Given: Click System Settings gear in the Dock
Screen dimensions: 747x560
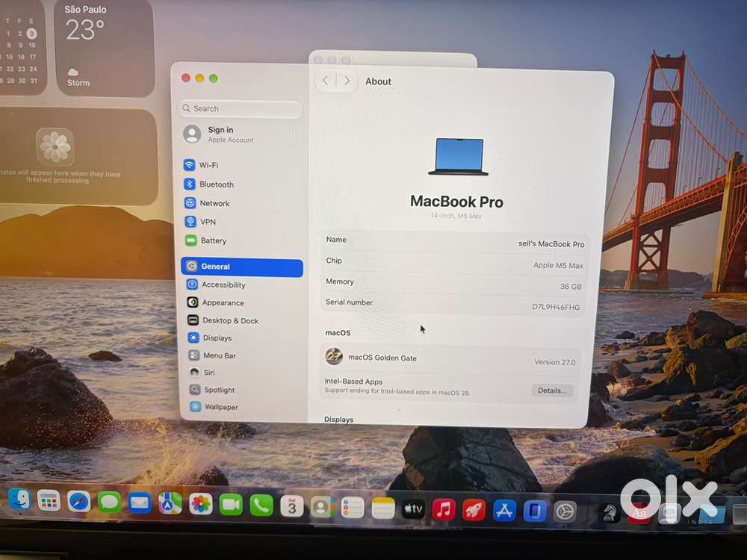Looking at the screenshot, I should coord(565,513).
